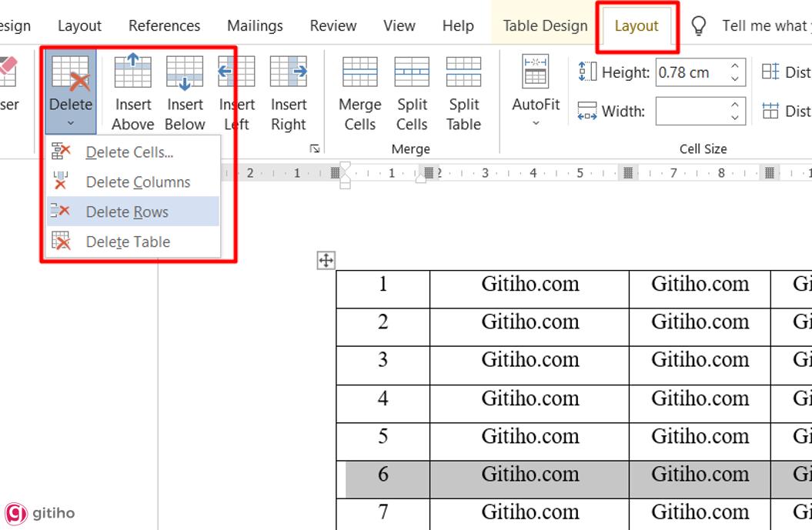Click third-column Gitiho.com in row 7
Viewport: 812px width, 530px height.
click(700, 514)
